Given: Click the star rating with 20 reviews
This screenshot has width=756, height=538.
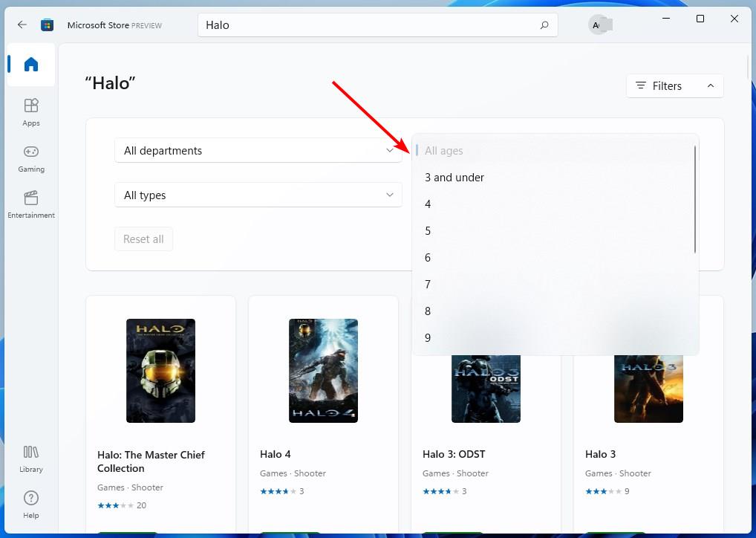Looking at the screenshot, I should tap(122, 505).
